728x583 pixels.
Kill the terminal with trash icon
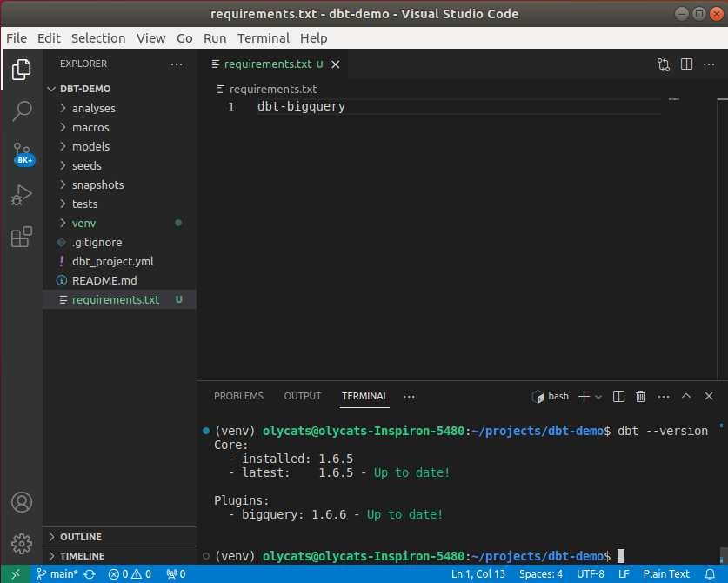[x=641, y=396]
